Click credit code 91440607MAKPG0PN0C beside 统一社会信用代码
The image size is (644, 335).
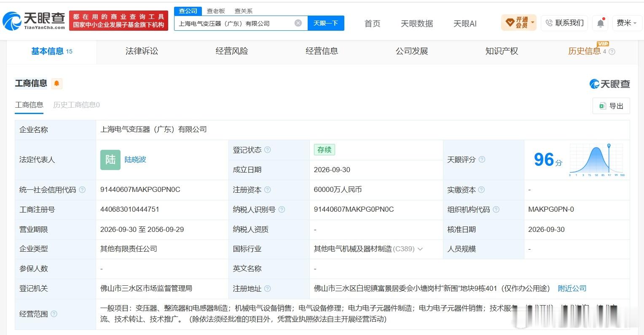click(140, 190)
